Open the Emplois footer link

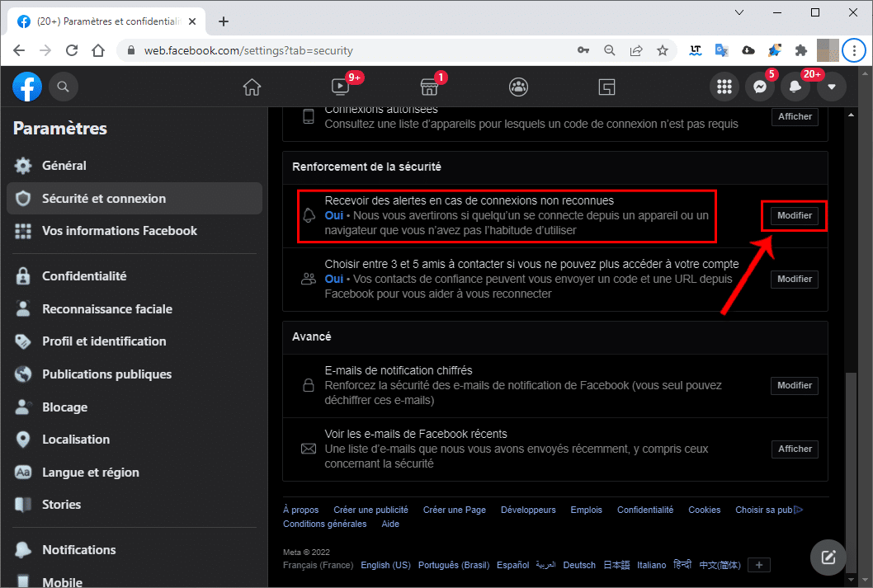tap(587, 510)
